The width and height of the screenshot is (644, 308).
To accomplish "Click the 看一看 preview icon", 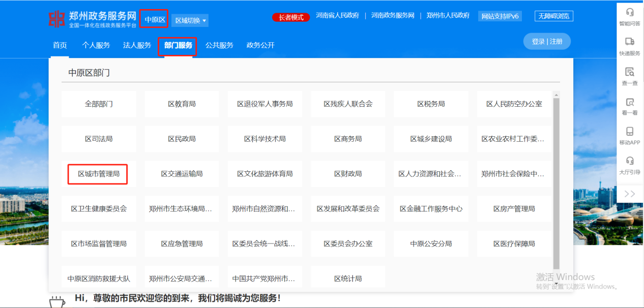I will [x=630, y=106].
